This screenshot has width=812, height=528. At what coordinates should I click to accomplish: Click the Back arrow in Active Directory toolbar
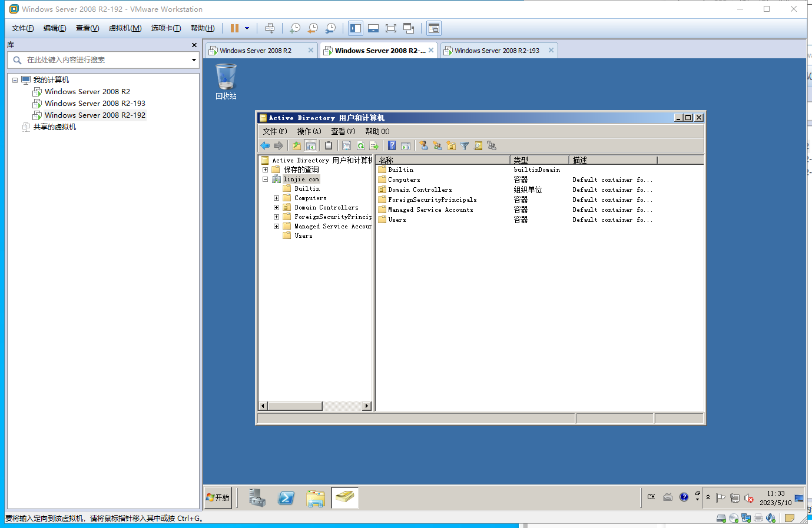pos(265,146)
